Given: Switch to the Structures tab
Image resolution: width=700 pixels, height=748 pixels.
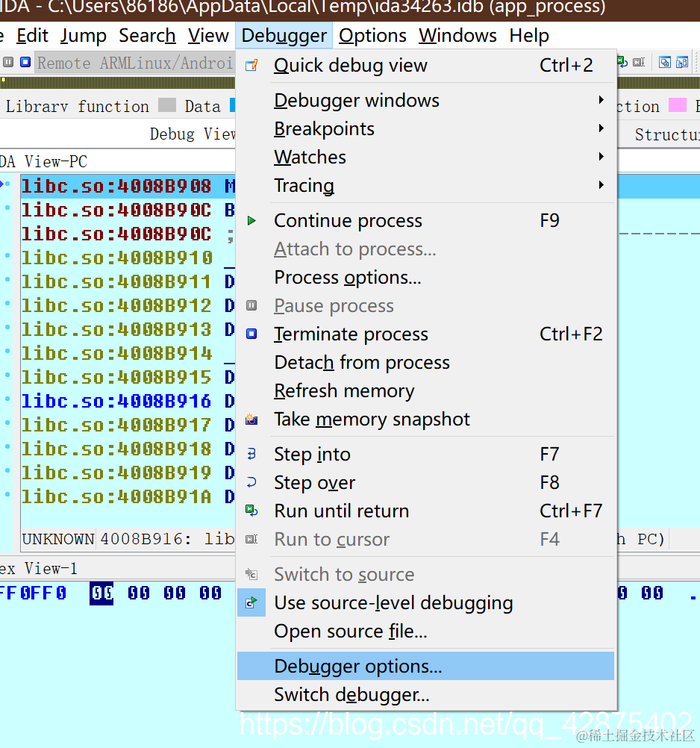Looking at the screenshot, I should coord(667,134).
